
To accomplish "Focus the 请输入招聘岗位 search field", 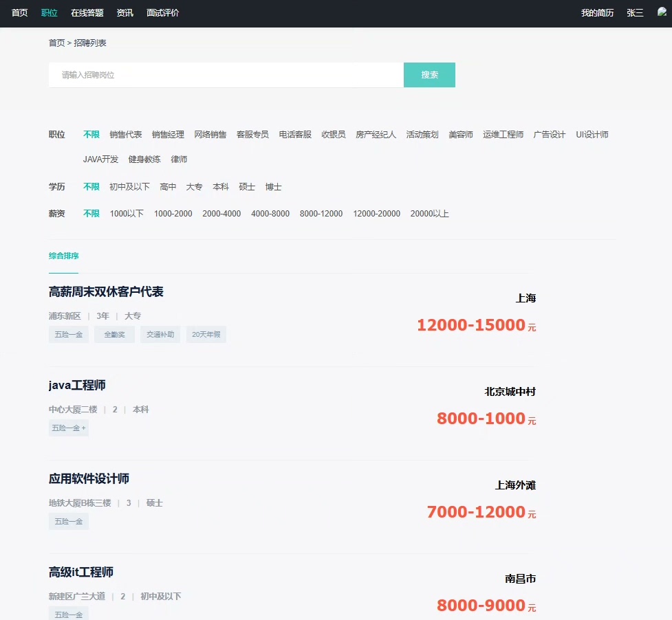I will [x=226, y=75].
